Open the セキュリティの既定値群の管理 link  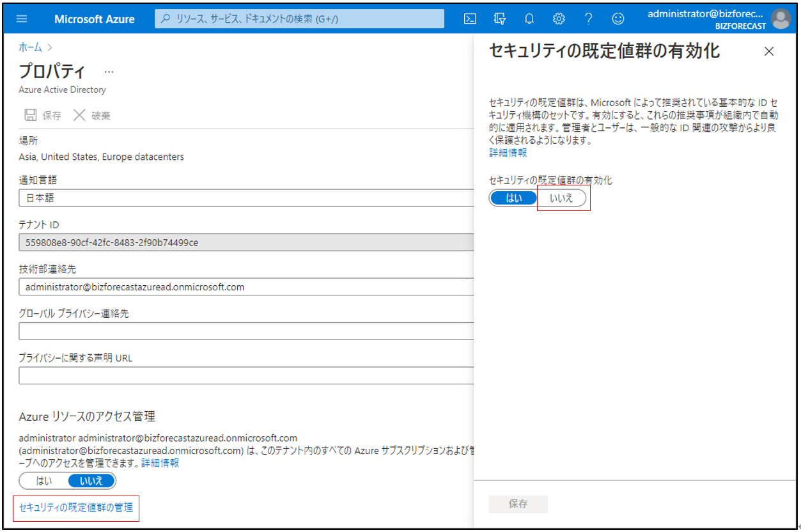coord(76,508)
